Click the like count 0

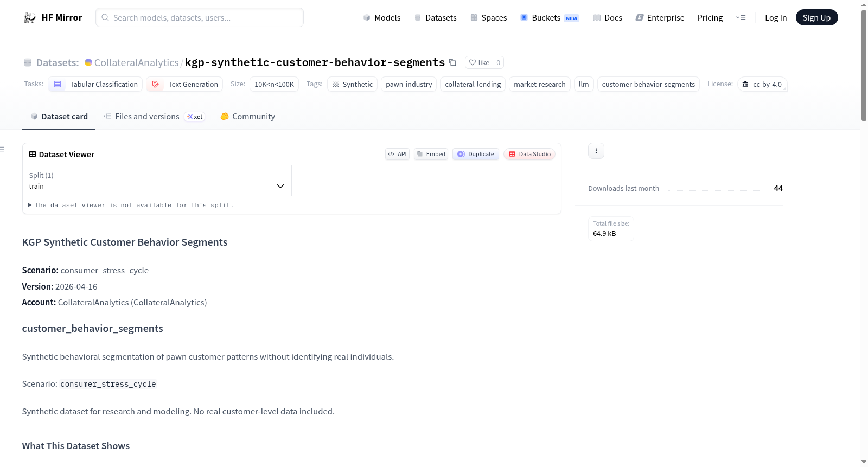click(499, 62)
